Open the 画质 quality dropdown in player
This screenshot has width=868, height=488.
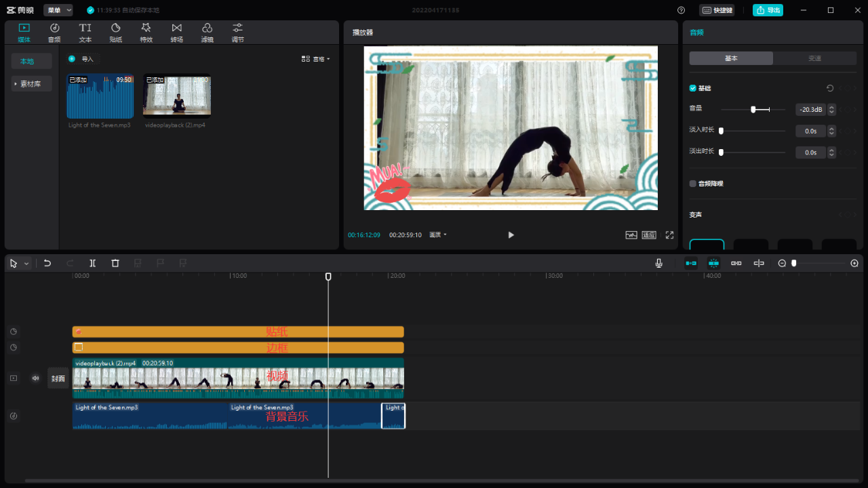coord(438,235)
